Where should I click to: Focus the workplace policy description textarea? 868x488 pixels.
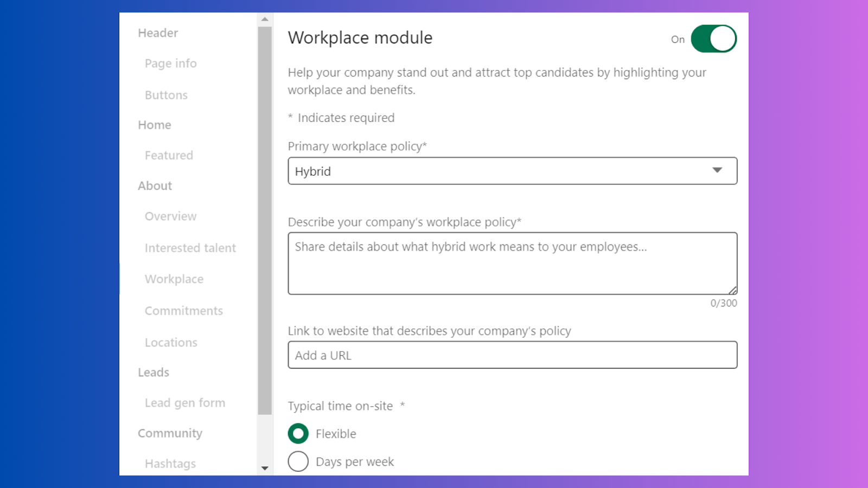pyautogui.click(x=512, y=264)
